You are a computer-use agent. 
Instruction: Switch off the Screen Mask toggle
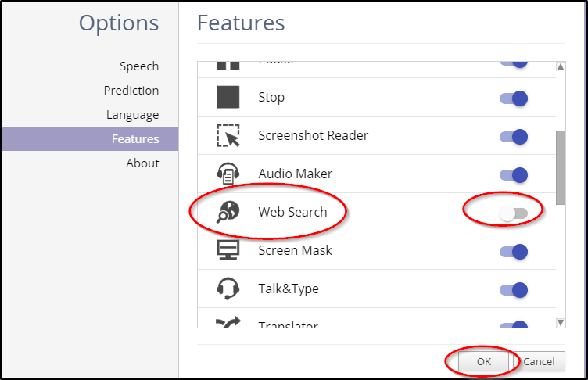point(514,251)
